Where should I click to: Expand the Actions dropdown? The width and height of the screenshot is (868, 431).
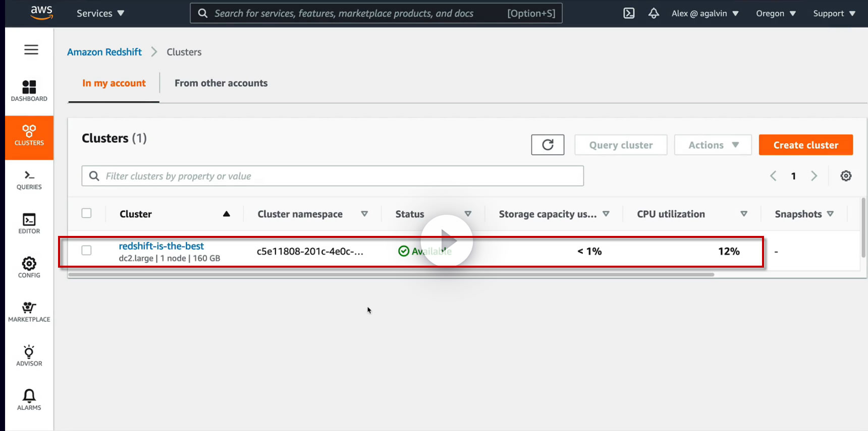(713, 145)
